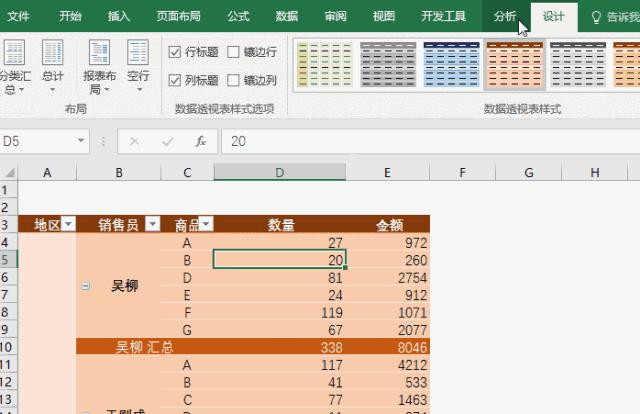Click the 金额 column header cell

tap(388, 225)
